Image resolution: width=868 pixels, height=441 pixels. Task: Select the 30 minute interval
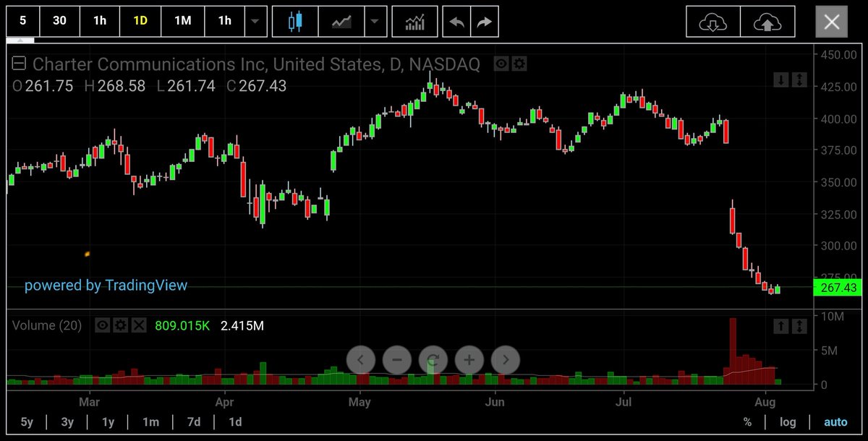coord(59,21)
